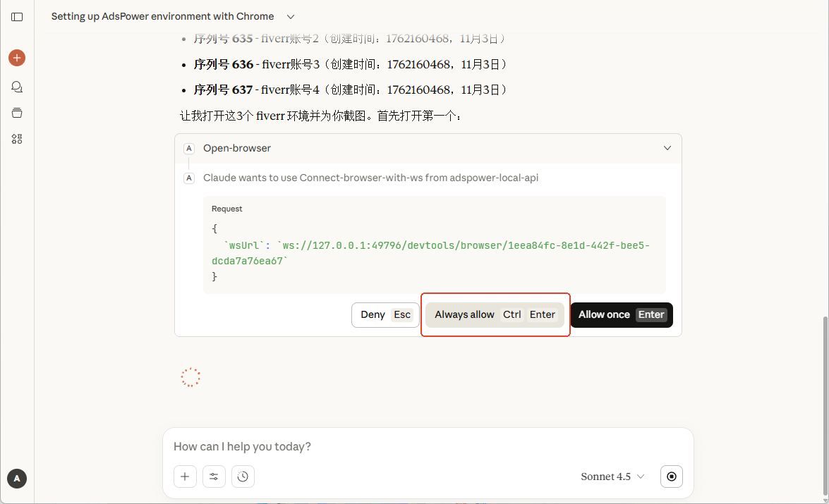Collapse the Open-browser step chevron
Viewport: 829px width, 504px height.
click(667, 148)
